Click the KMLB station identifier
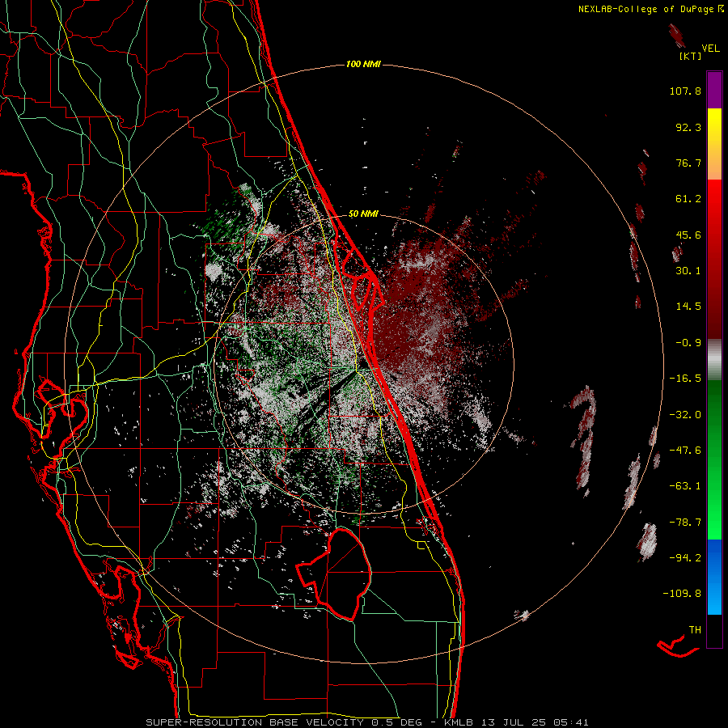This screenshot has width=728, height=728. pyautogui.click(x=459, y=722)
